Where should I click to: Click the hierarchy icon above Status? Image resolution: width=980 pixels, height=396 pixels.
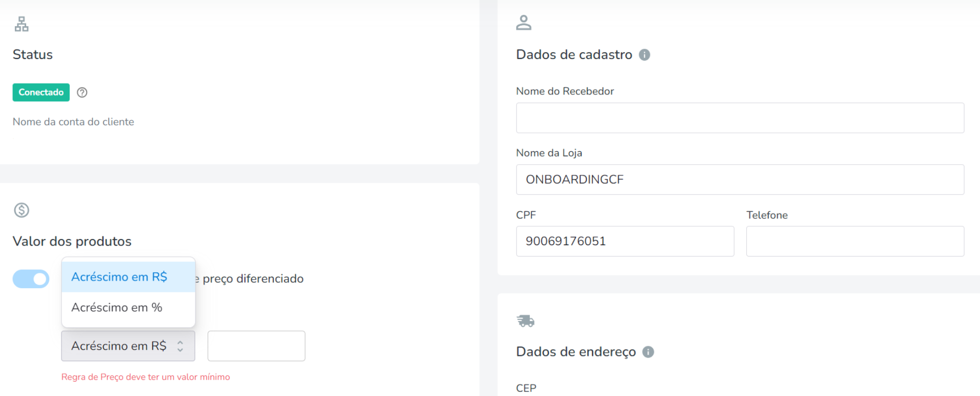(x=22, y=24)
